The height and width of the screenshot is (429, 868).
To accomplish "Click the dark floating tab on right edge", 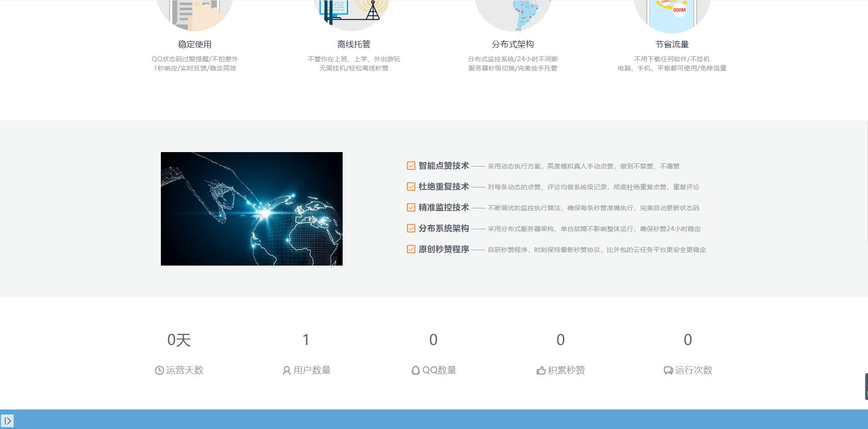I will [866, 386].
